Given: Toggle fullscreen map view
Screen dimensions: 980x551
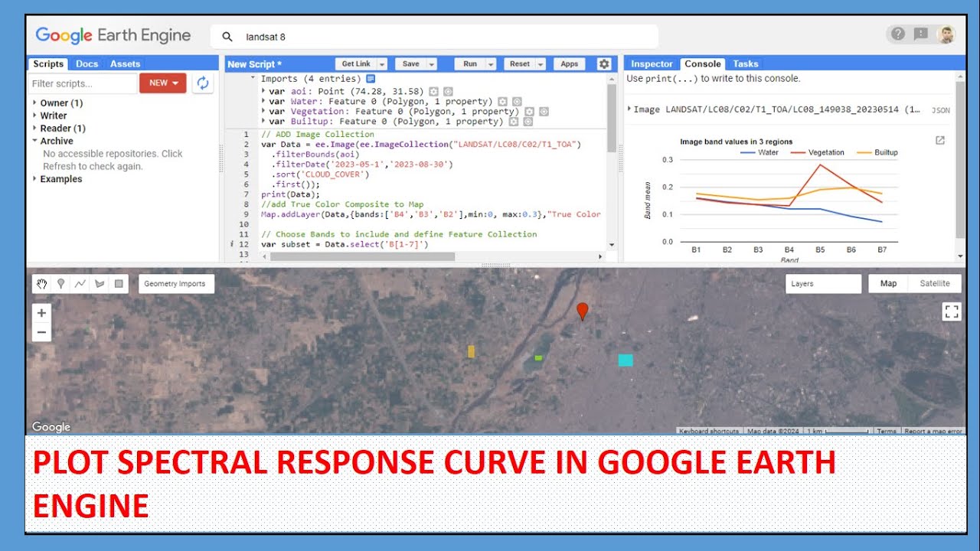Looking at the screenshot, I should click(x=952, y=311).
